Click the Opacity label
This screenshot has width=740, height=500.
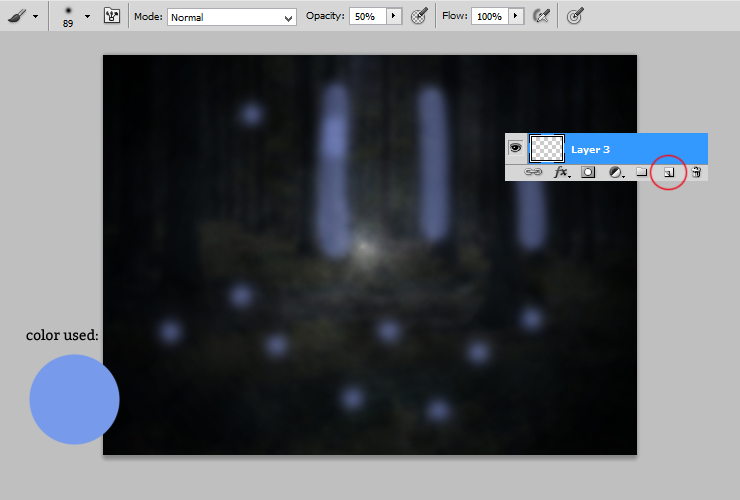pos(325,16)
